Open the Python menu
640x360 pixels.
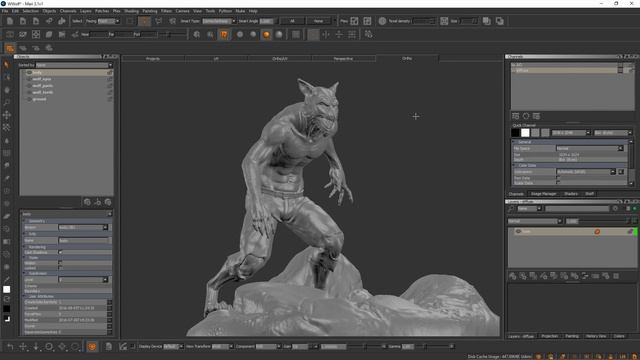tap(225, 11)
